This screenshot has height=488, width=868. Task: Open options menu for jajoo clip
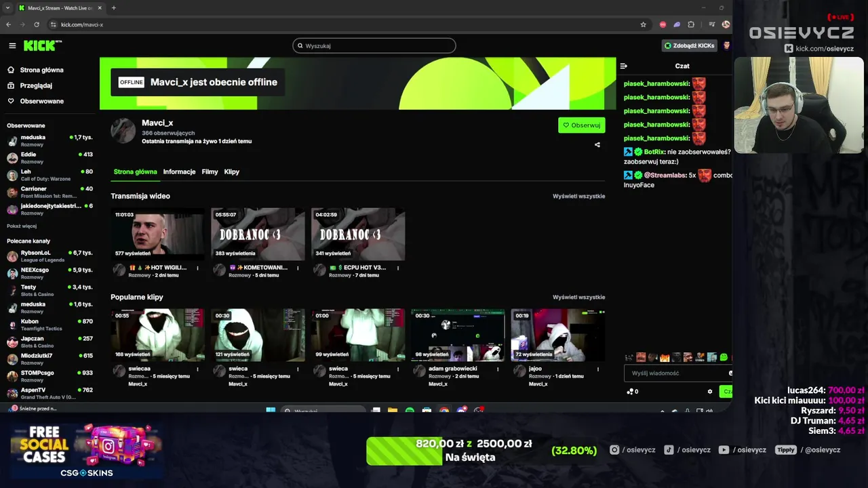point(597,369)
